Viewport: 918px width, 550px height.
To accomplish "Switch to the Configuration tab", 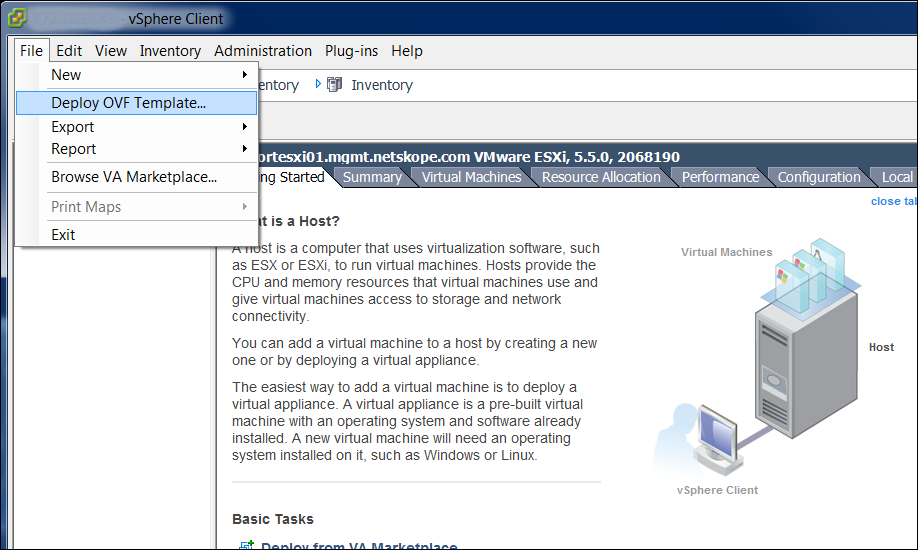I will click(x=819, y=177).
